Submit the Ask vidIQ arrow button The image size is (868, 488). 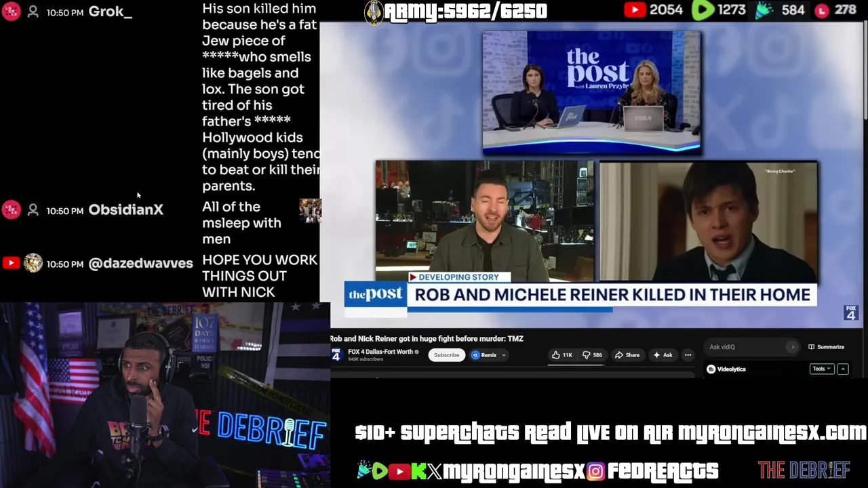pyautogui.click(x=792, y=347)
